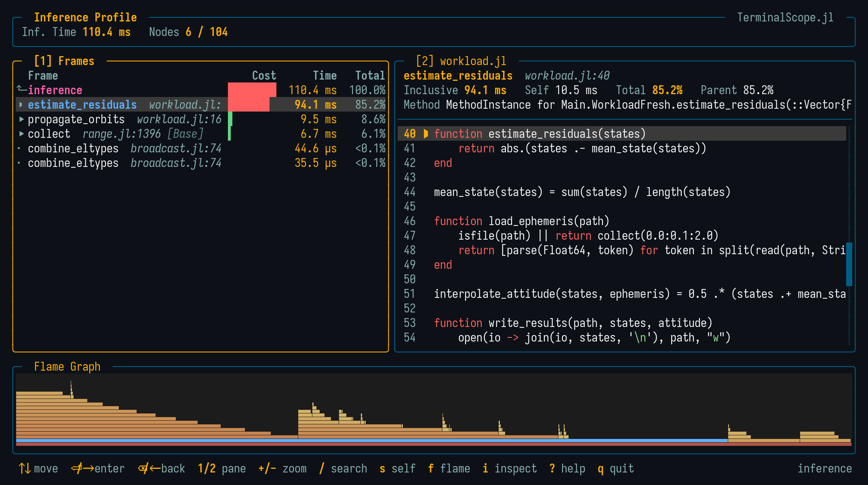
Task: Toggle the s self shortcut
Action: pos(398,468)
